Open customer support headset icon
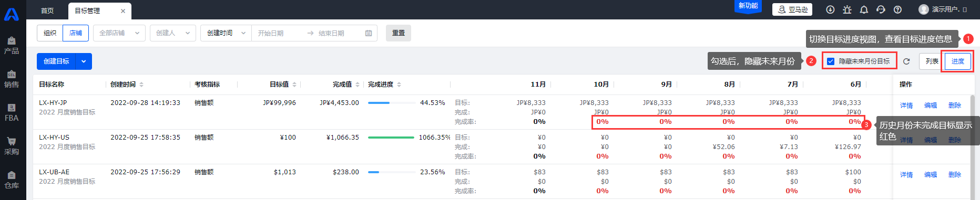 881,9
